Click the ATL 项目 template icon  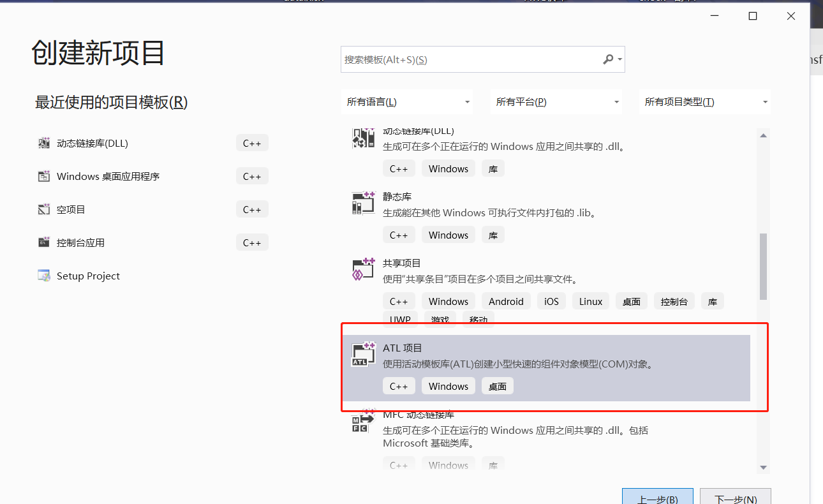coord(364,354)
